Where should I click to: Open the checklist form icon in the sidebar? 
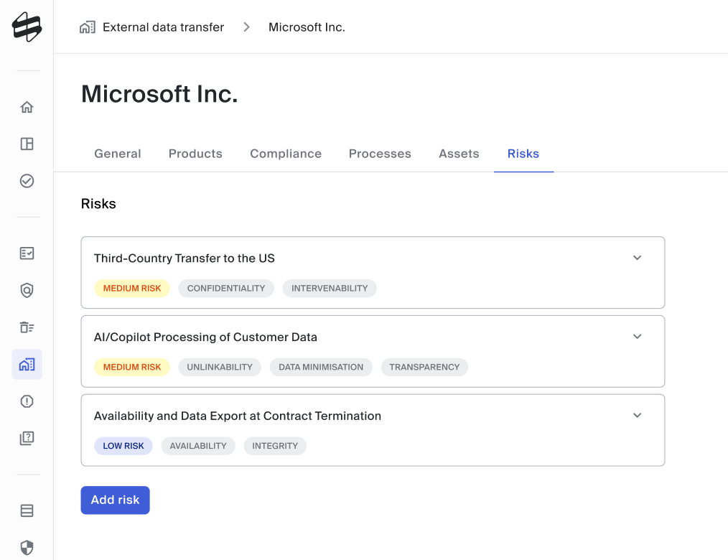coord(27,253)
